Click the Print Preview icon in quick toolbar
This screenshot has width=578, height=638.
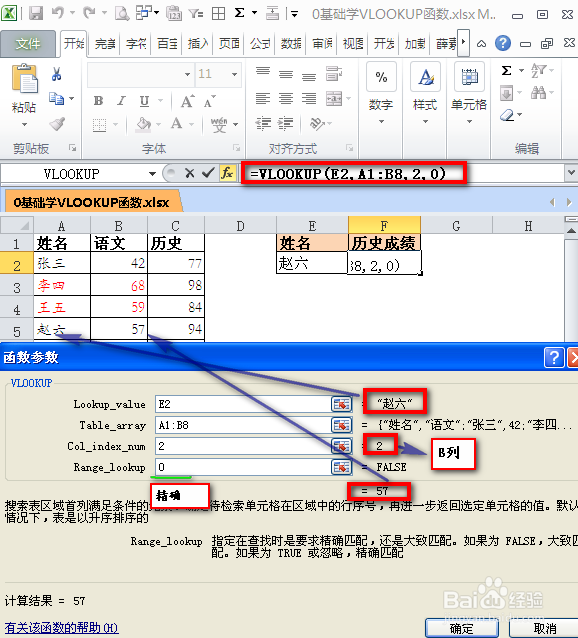121,13
